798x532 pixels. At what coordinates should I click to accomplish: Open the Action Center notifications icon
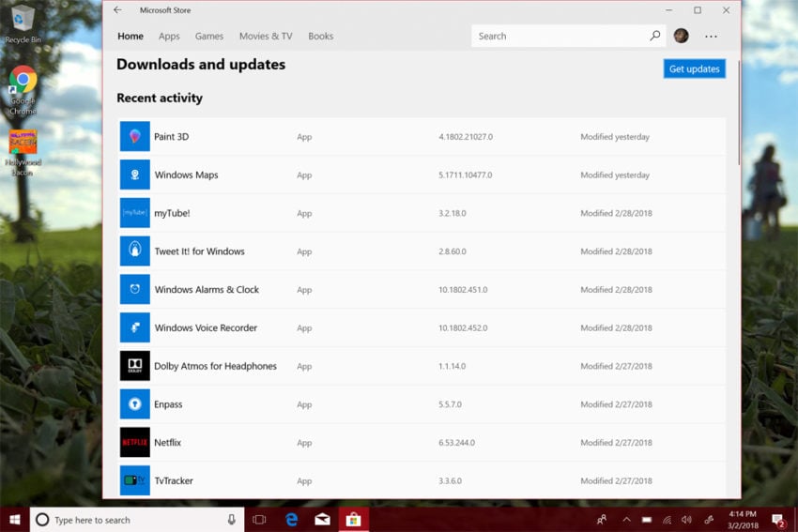[778, 520]
